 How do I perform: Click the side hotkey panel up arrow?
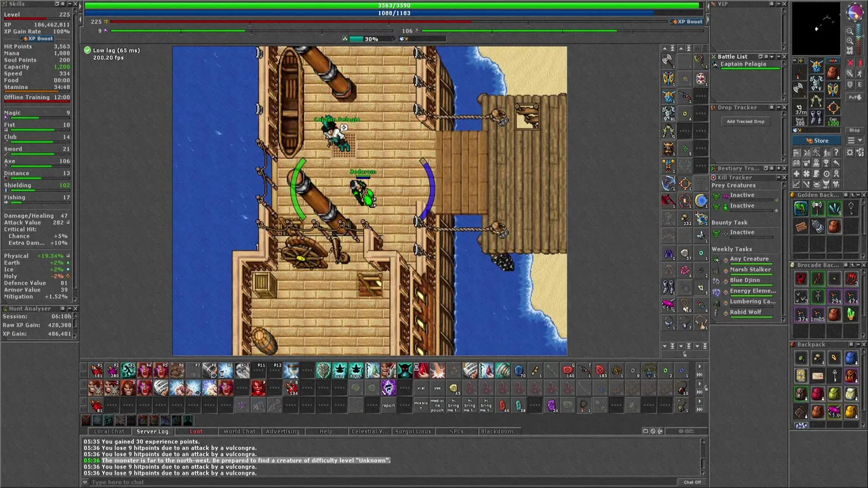pos(665,48)
